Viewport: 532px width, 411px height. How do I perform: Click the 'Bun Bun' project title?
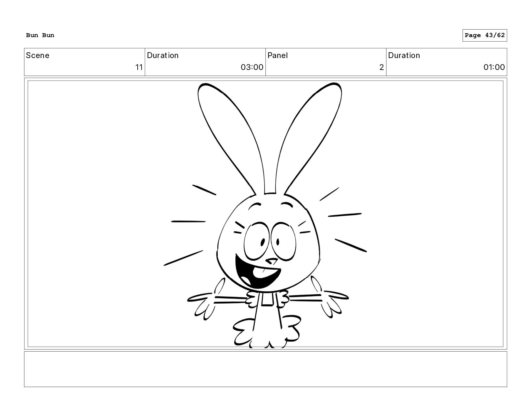(40, 35)
